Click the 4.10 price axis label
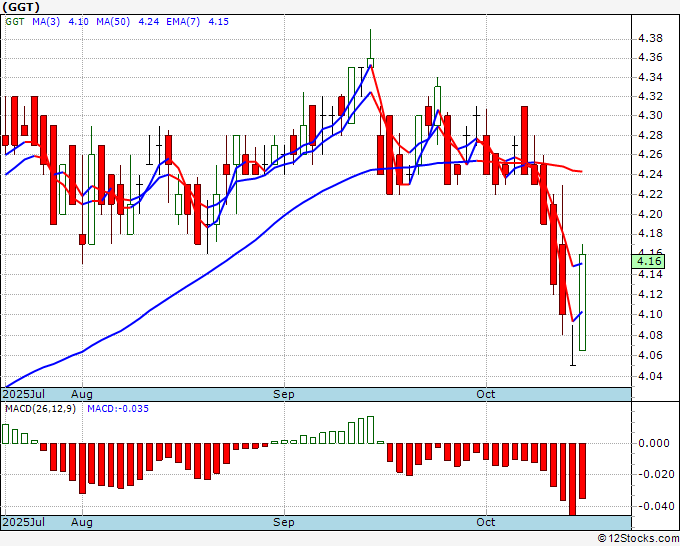The width and height of the screenshot is (680, 546). 651,314
